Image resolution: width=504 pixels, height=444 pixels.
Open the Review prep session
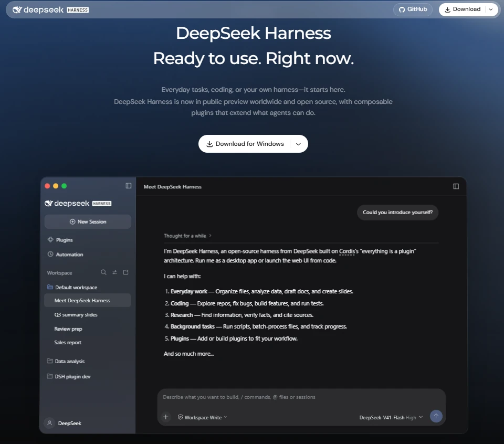click(68, 329)
